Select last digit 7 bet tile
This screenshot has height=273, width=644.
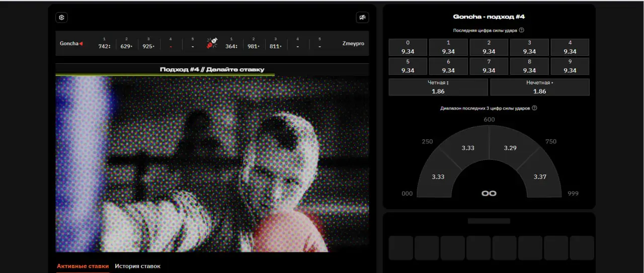pos(489,66)
